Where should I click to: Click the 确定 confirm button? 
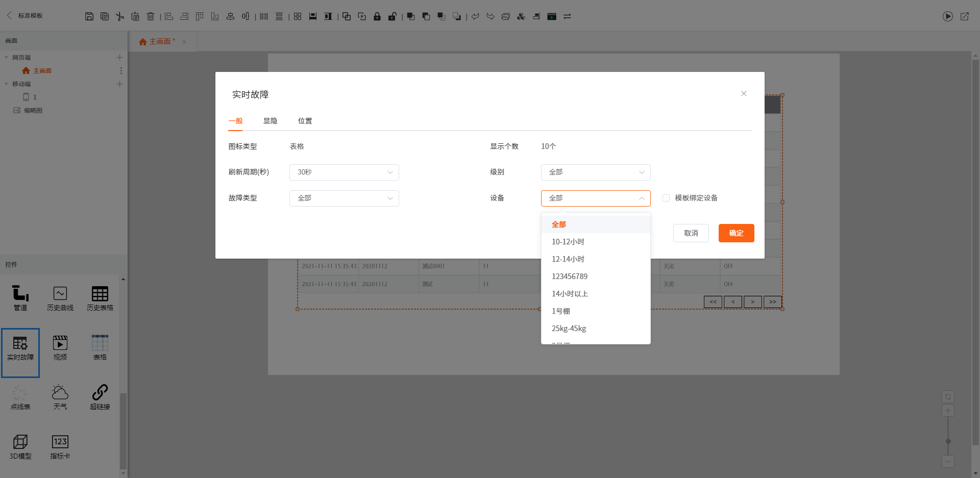point(737,233)
